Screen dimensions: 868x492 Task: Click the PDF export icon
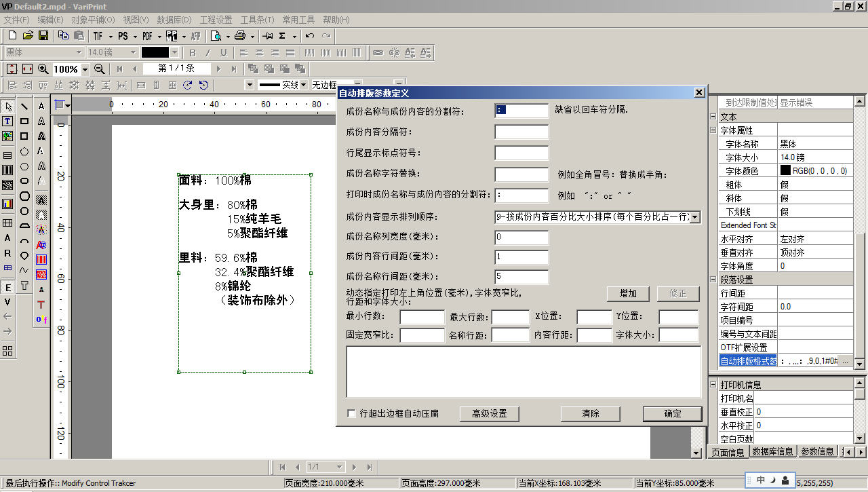147,35
